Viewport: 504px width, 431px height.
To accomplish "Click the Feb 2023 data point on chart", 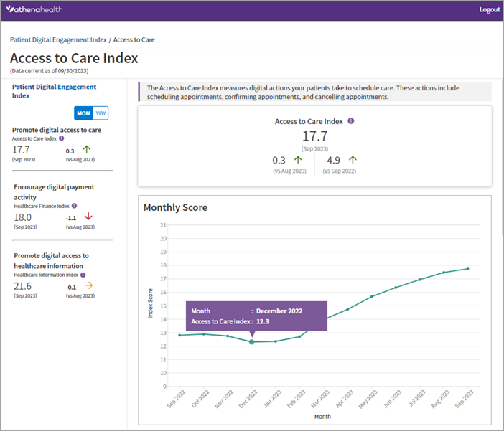I will 299,336.
